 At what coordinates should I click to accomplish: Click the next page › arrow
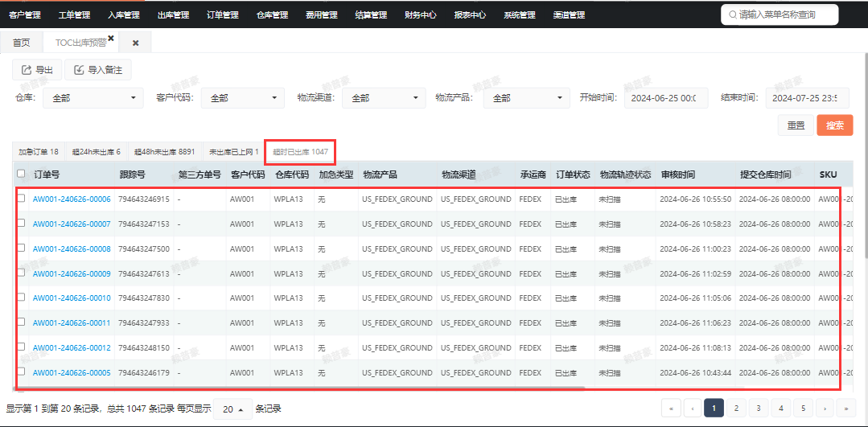coord(825,409)
